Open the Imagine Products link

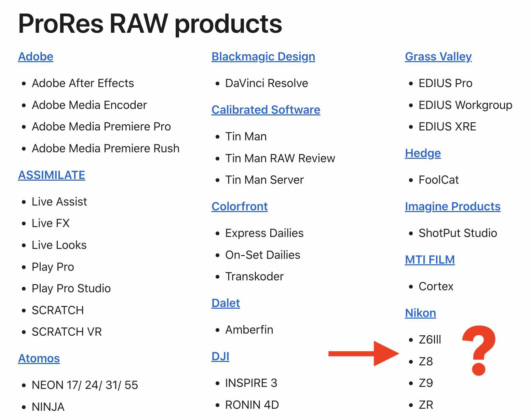453,207
